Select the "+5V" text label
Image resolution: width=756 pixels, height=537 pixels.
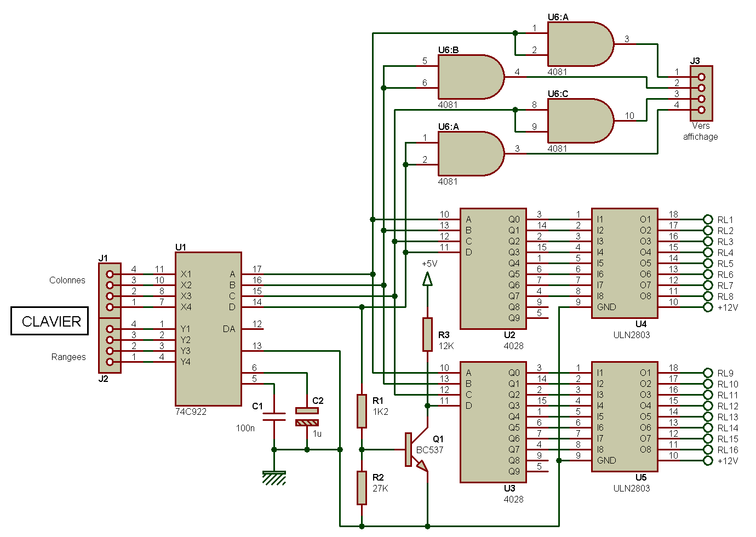429,264
